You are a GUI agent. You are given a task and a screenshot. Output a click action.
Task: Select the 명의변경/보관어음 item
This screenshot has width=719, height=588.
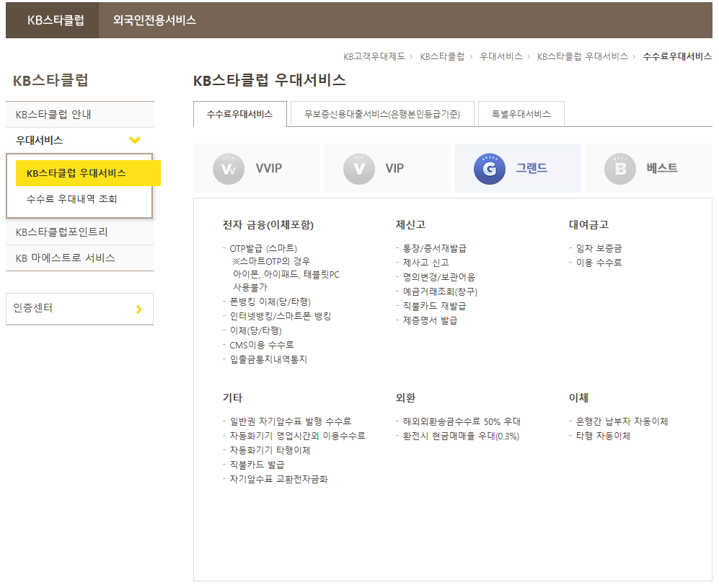tap(439, 278)
